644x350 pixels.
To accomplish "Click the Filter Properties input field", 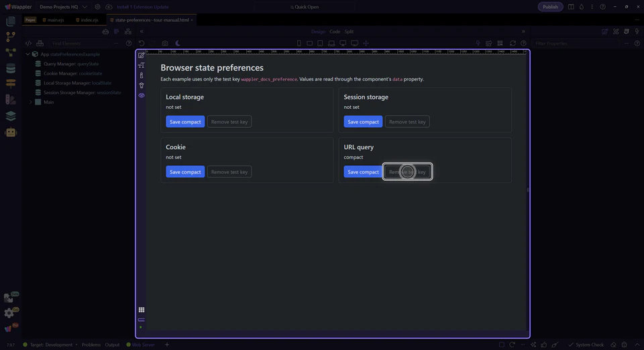I will (x=577, y=43).
